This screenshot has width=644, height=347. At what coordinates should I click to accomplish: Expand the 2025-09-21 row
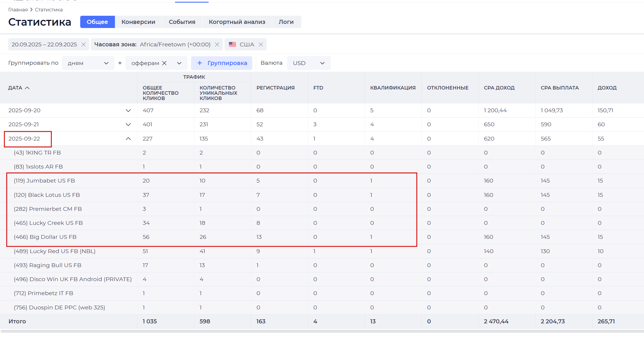click(x=128, y=125)
